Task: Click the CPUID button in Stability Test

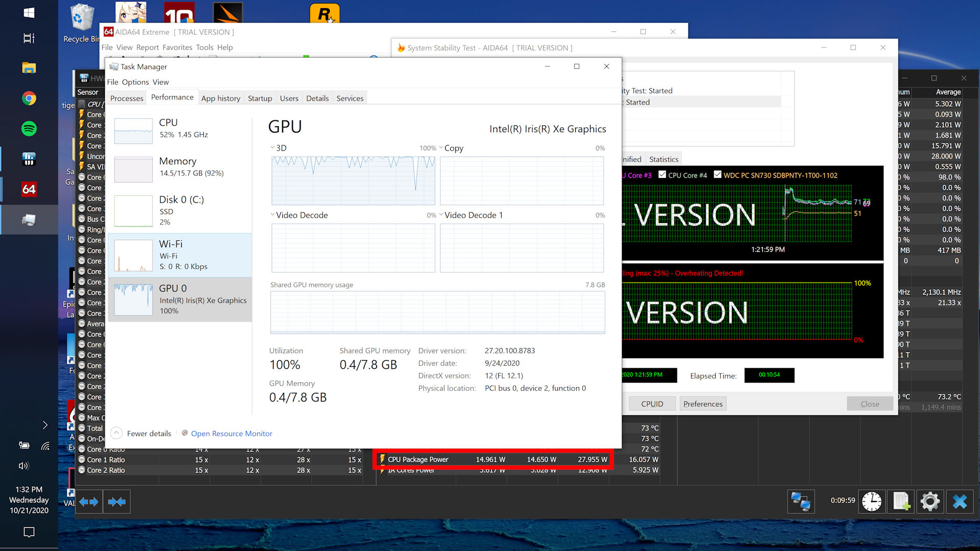Action: [652, 404]
